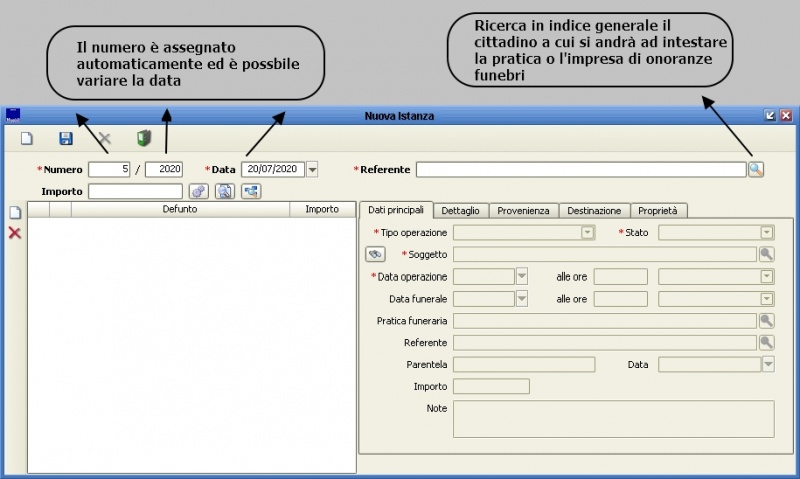Image resolution: width=800 pixels, height=479 pixels.
Task: Delete the row using the red X beside the list
Action: (14, 232)
